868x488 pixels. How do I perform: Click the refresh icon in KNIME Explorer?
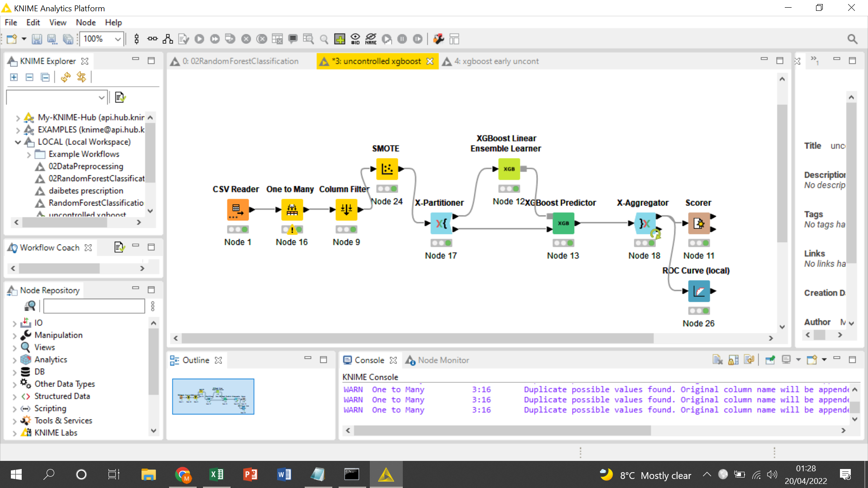66,77
